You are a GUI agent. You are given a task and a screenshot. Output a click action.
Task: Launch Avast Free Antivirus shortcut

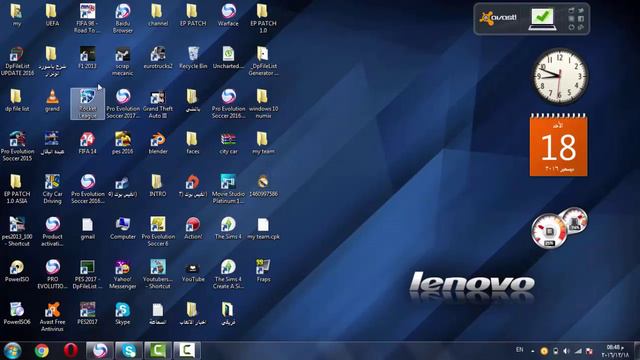(52, 317)
